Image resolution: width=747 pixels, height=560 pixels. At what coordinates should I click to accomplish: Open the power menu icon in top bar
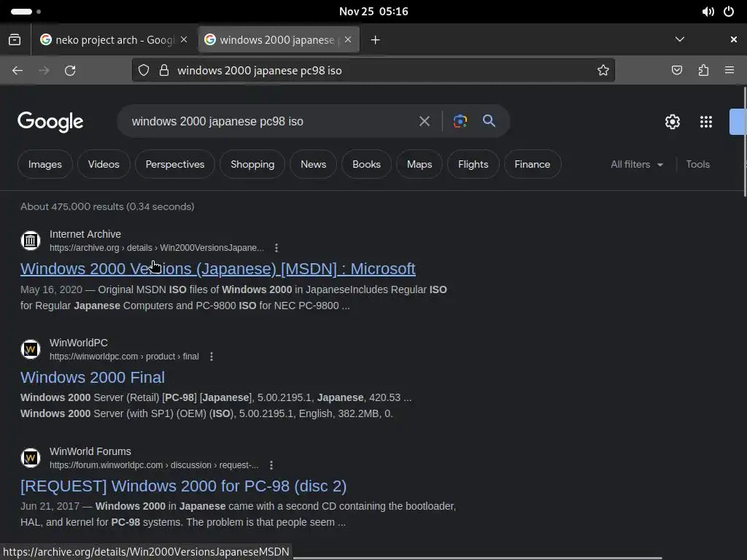click(x=729, y=12)
